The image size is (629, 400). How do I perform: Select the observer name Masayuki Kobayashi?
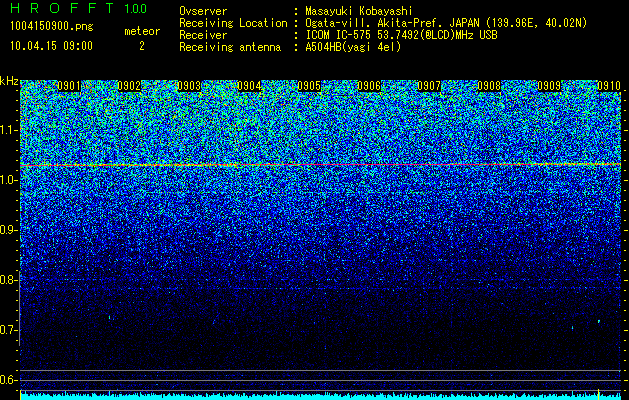click(359, 11)
